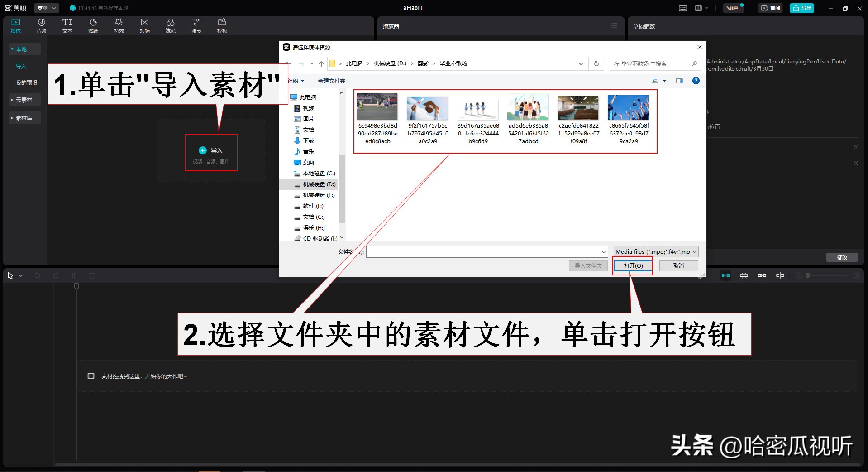Expand the 组织 dropdown in dialog
The image size is (868, 472).
coord(295,80)
